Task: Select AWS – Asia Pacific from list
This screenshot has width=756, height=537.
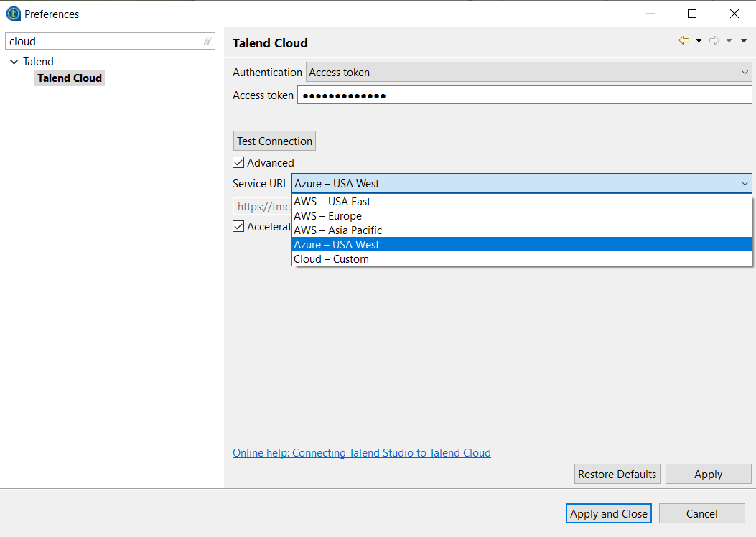Action: pyautogui.click(x=337, y=230)
